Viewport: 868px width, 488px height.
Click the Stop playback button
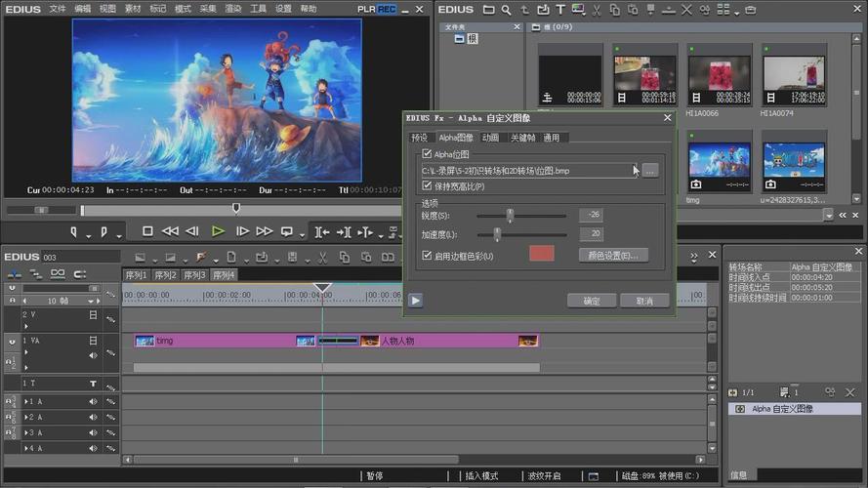tap(147, 231)
